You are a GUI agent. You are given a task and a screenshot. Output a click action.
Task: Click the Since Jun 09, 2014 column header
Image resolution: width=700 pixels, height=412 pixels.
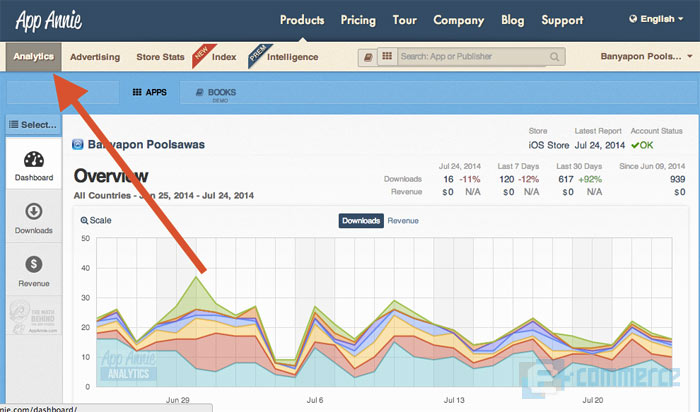[x=652, y=166]
